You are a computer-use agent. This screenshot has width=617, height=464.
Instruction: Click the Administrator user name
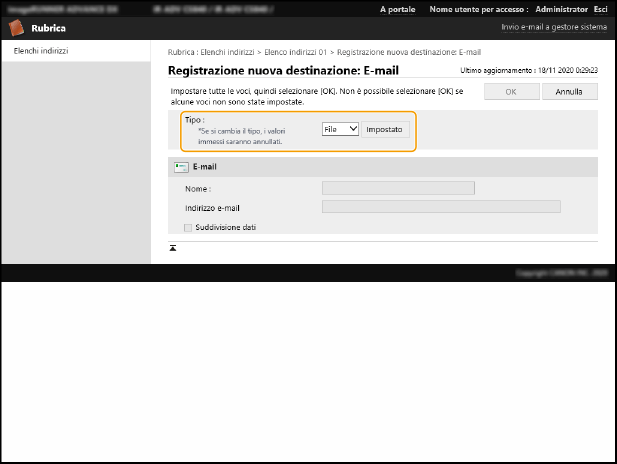coord(562,8)
